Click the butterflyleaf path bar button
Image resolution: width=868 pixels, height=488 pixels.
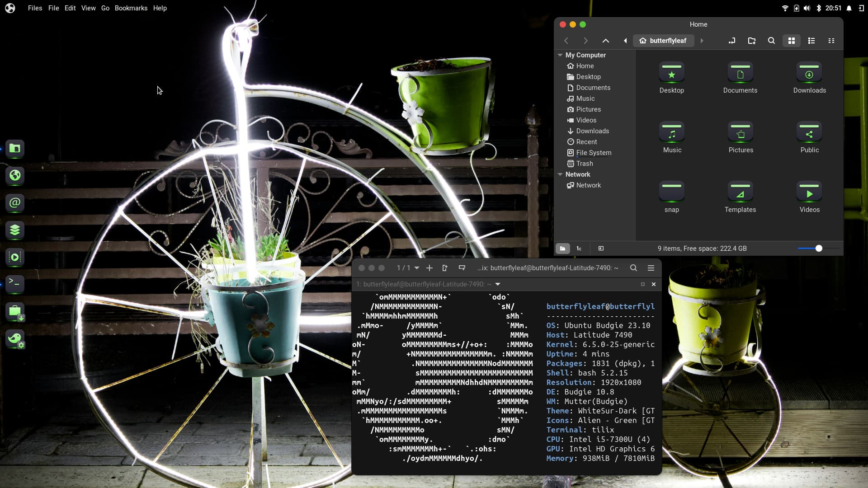pos(663,41)
